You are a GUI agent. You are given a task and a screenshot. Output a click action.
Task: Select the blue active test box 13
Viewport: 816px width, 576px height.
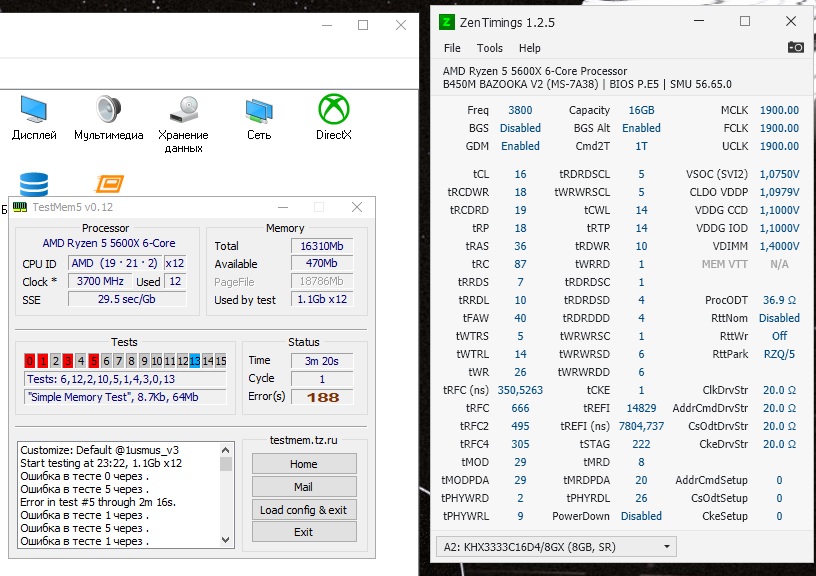[195, 361]
